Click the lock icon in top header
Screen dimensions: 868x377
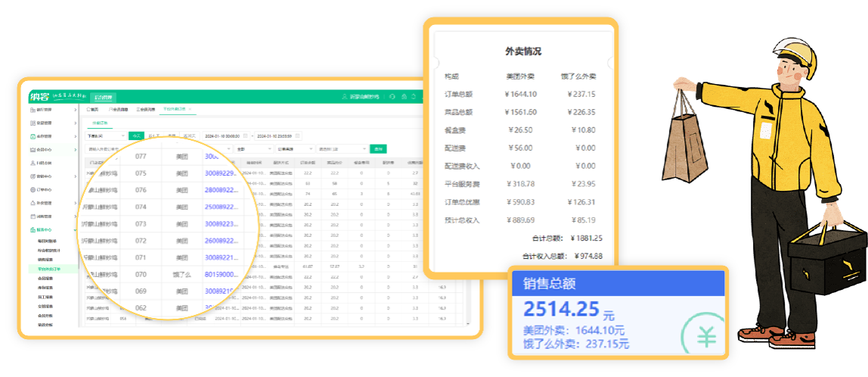pyautogui.click(x=404, y=97)
